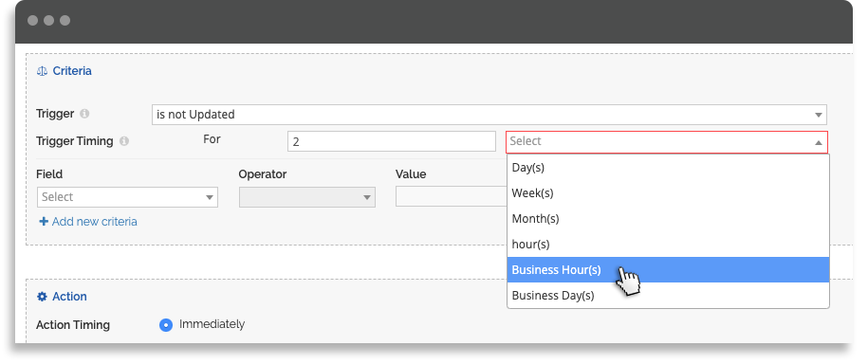
Task: Focus the Trigger Timing number field containing 2
Action: click(x=392, y=141)
